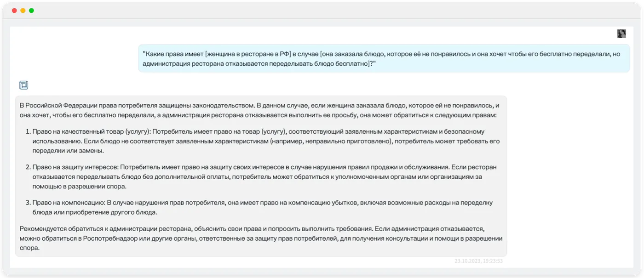The image size is (644, 278).
Task: Click the timestamp 23.10.2023, 19:23:53
Action: click(479, 261)
